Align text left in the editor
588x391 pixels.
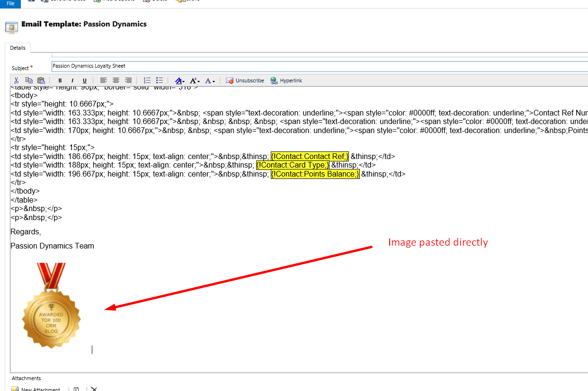click(x=103, y=80)
